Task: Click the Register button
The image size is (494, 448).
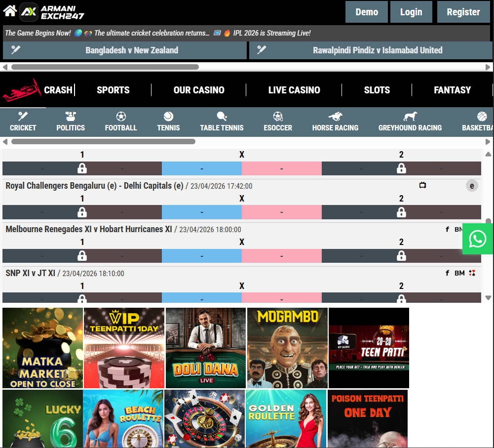Action: point(463,12)
